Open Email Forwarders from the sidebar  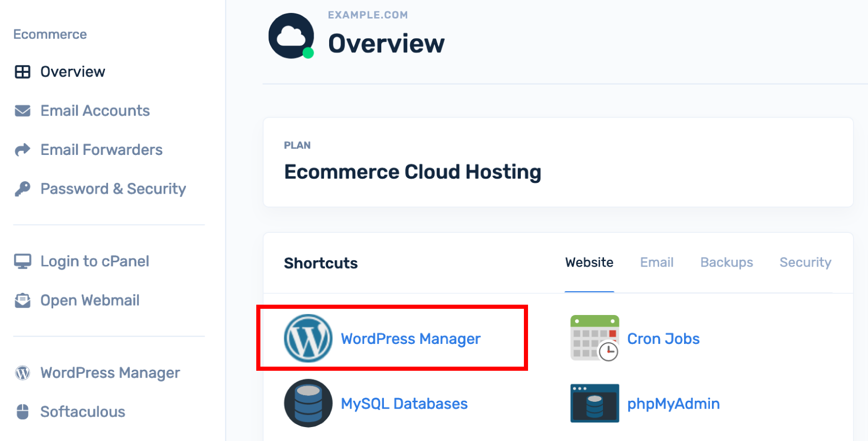pyautogui.click(x=102, y=150)
